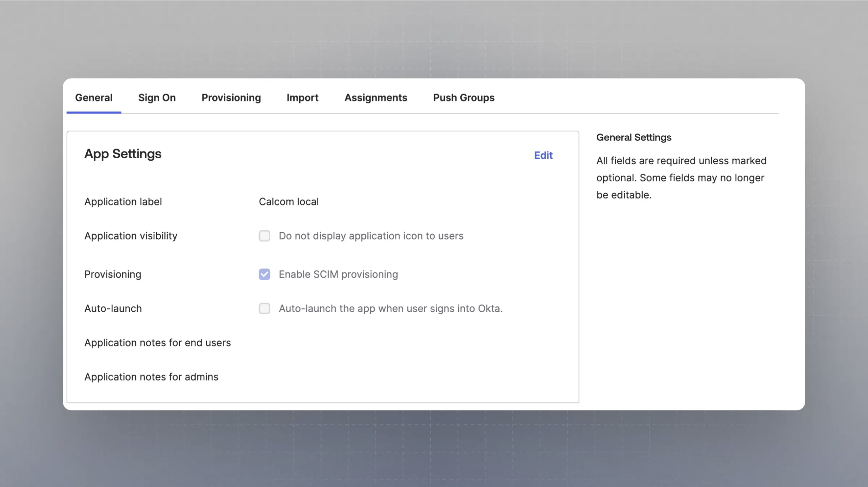
Task: Click 'Do not display application icon' text
Action: point(371,236)
